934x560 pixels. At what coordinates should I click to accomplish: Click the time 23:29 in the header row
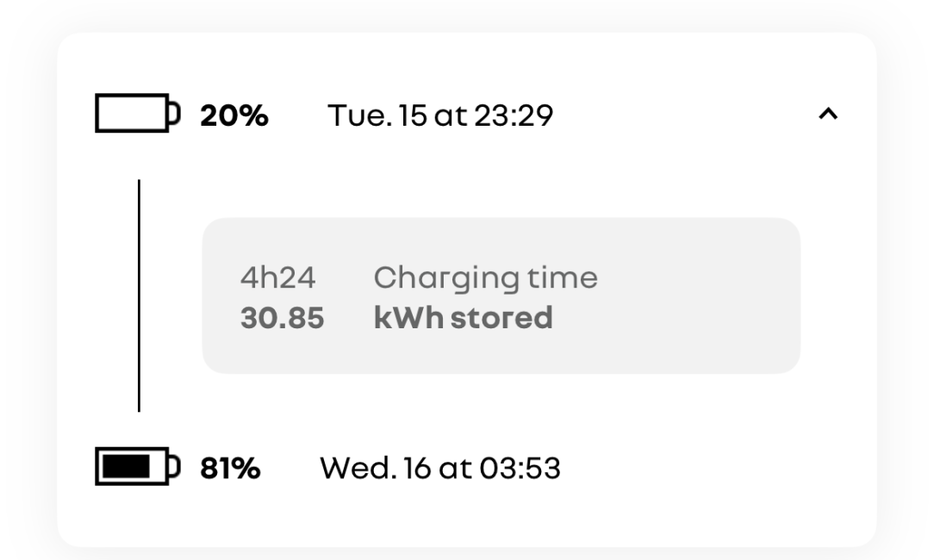[x=514, y=115]
